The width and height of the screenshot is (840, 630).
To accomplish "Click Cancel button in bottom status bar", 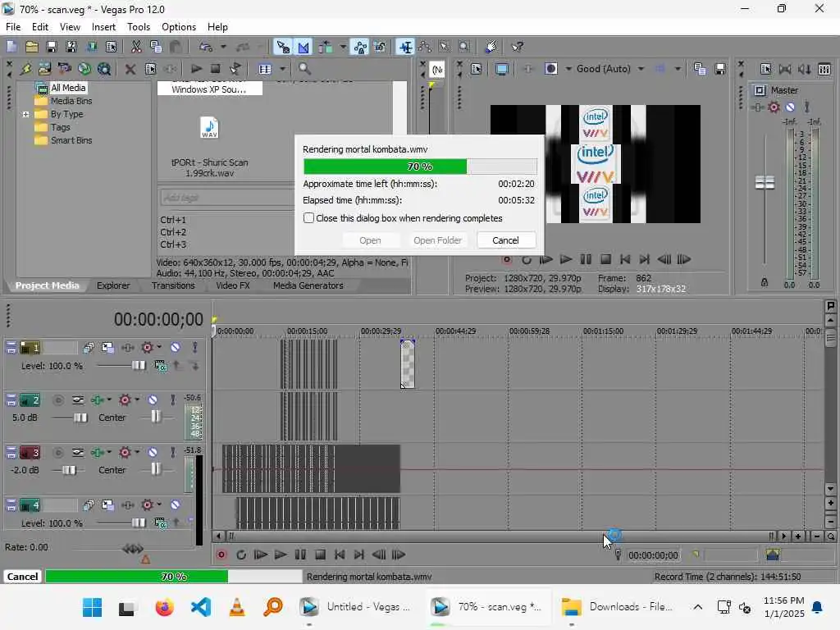I will click(22, 577).
